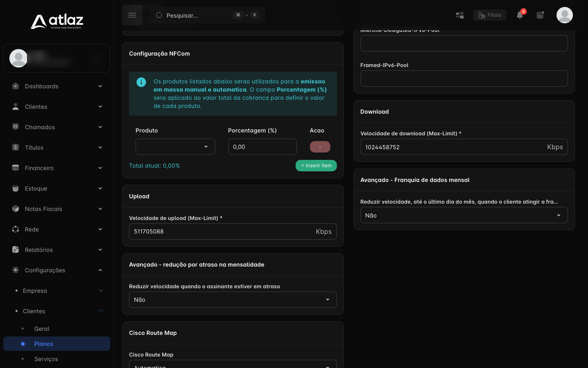Select the Planos submenu item
Image resolution: width=588 pixels, height=368 pixels.
57,344
